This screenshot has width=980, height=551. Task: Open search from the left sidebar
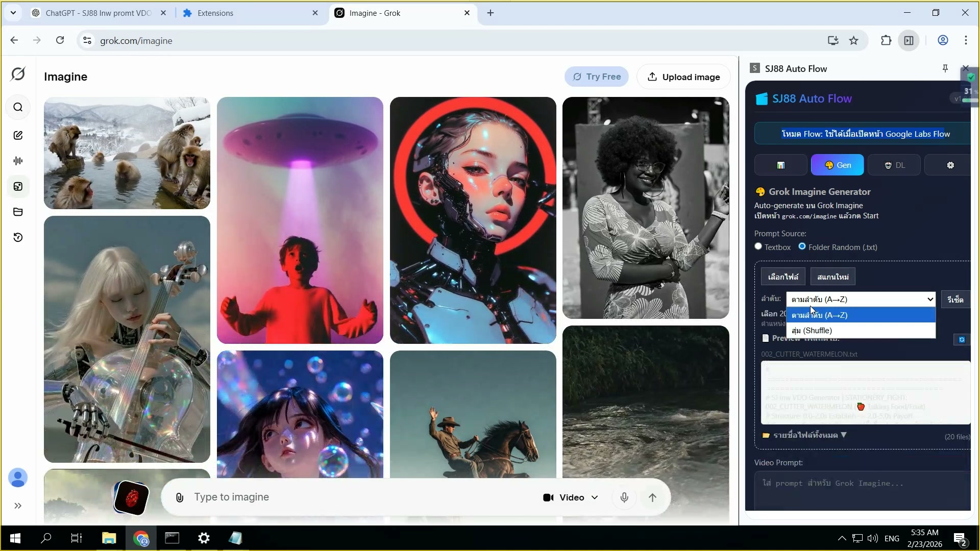(x=18, y=107)
